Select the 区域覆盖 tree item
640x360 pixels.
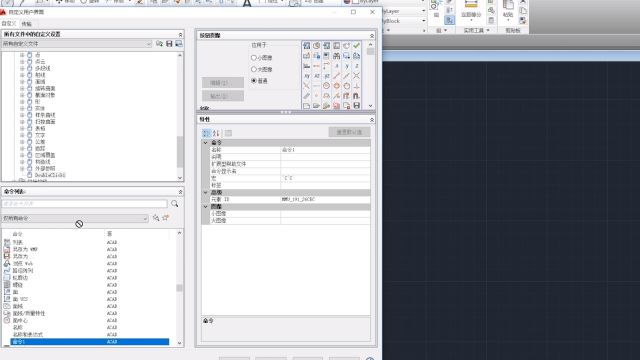[x=45, y=155]
